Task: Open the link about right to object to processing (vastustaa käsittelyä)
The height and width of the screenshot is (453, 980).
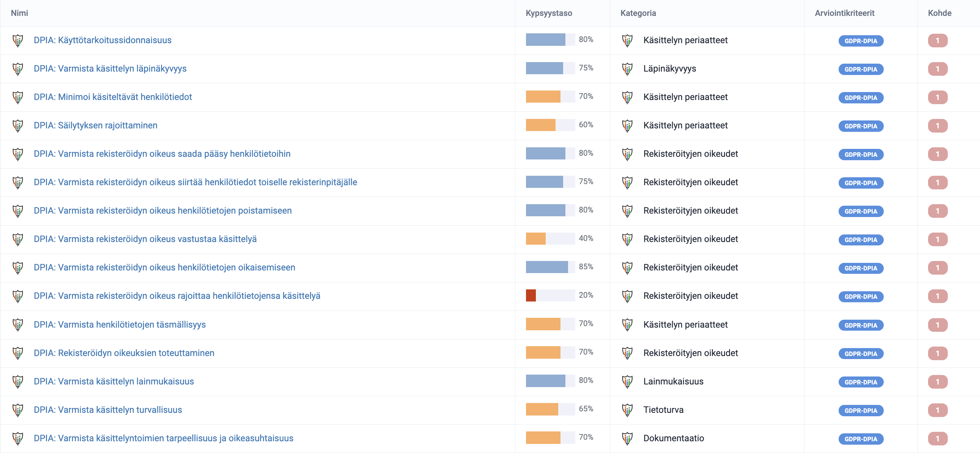Action: tap(145, 239)
